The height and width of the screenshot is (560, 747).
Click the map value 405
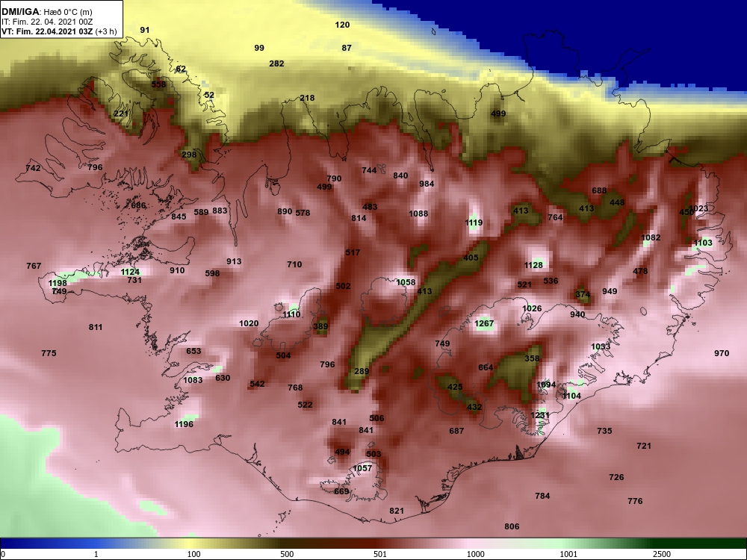(471, 258)
